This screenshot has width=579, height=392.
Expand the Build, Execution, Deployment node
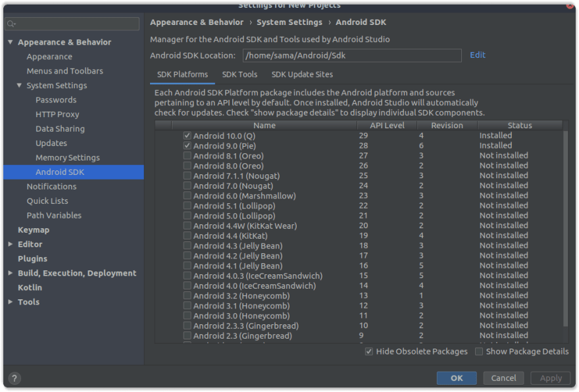pyautogui.click(x=11, y=273)
